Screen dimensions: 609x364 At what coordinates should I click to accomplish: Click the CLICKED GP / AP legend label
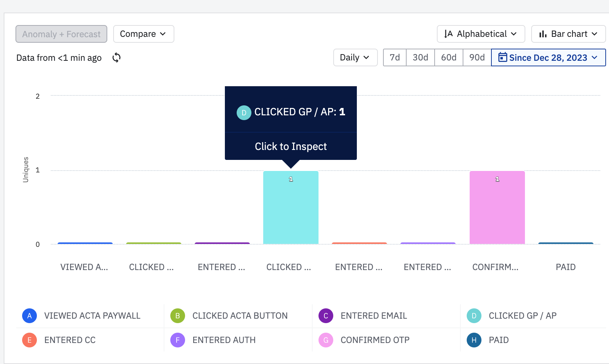(523, 316)
